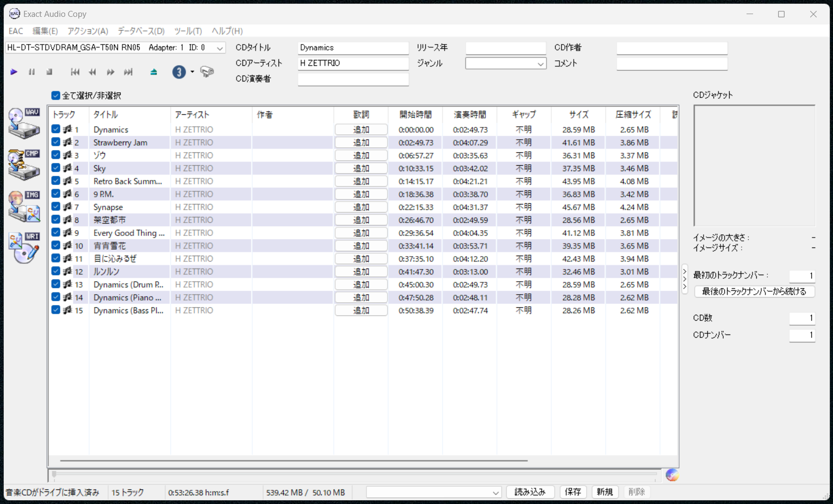Image resolution: width=833 pixels, height=504 pixels.
Task: Uncheck track 10 宵宵雪花 checkbox
Action: coord(56,245)
